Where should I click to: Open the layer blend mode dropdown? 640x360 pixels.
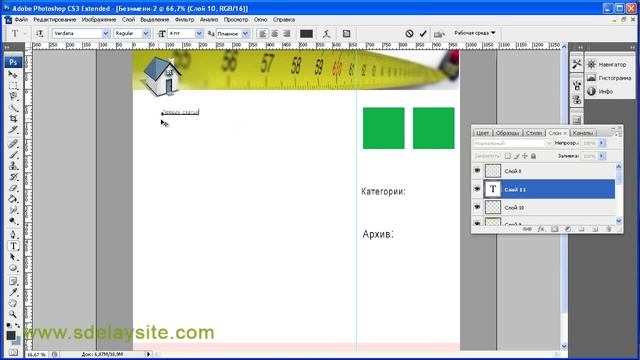tap(513, 143)
